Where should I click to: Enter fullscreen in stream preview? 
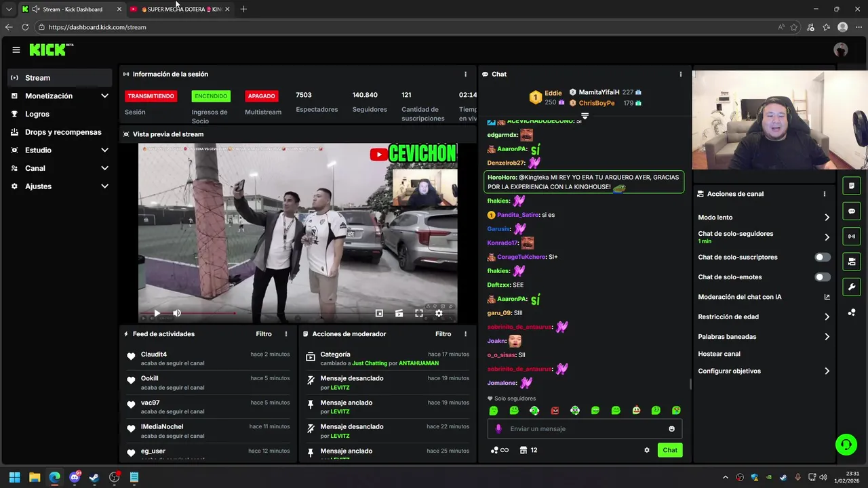[419, 313]
